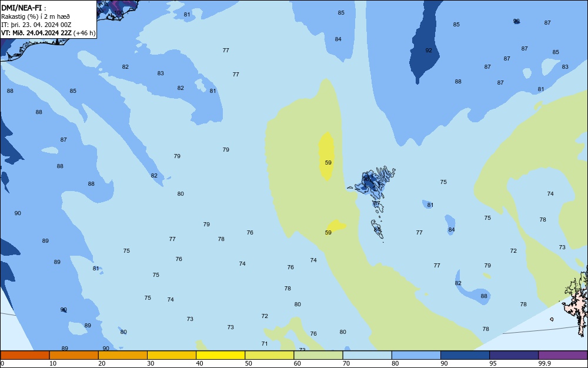The height and width of the screenshot is (368, 588).
Task: Select the medium blue 80–90 legend swatch
Action: point(416,355)
